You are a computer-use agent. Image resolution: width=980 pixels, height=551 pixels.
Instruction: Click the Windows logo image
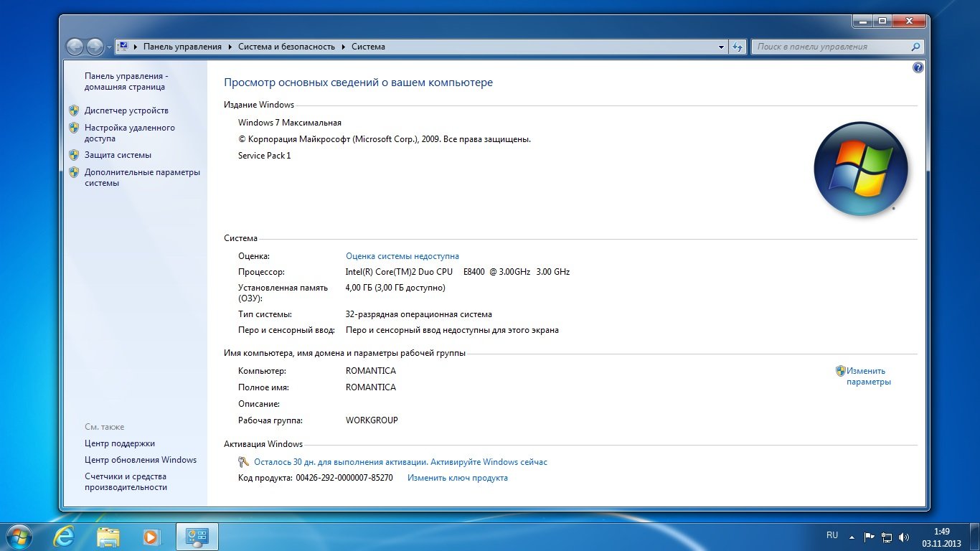pos(861,169)
